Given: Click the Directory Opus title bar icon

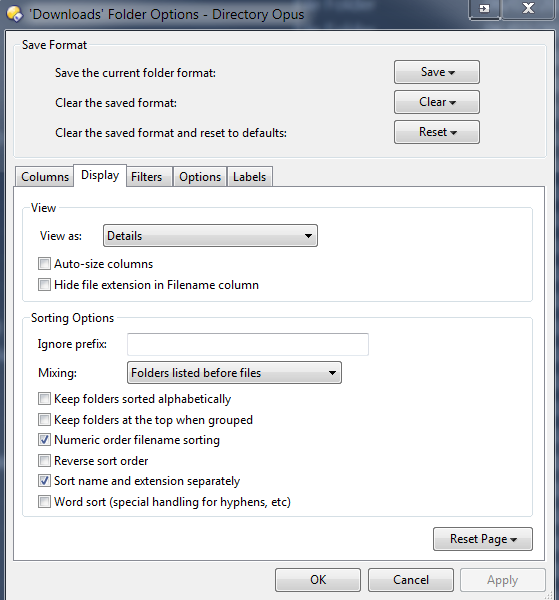Looking at the screenshot, I should pos(15,14).
